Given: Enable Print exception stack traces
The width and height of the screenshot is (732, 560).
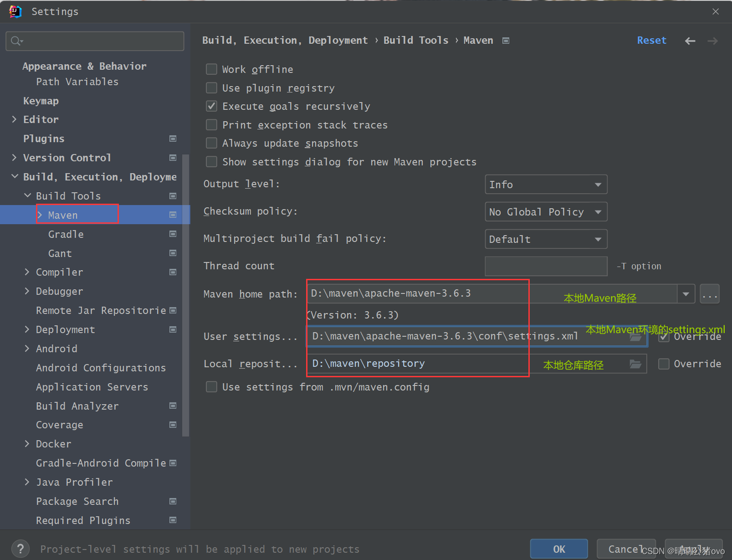Looking at the screenshot, I should point(211,125).
